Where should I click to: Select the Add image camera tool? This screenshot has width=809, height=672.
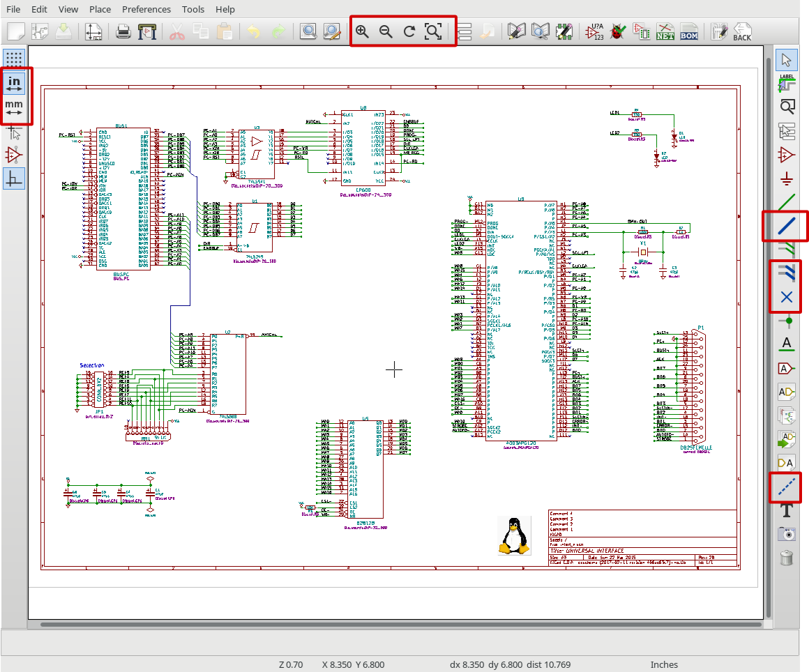click(x=787, y=534)
